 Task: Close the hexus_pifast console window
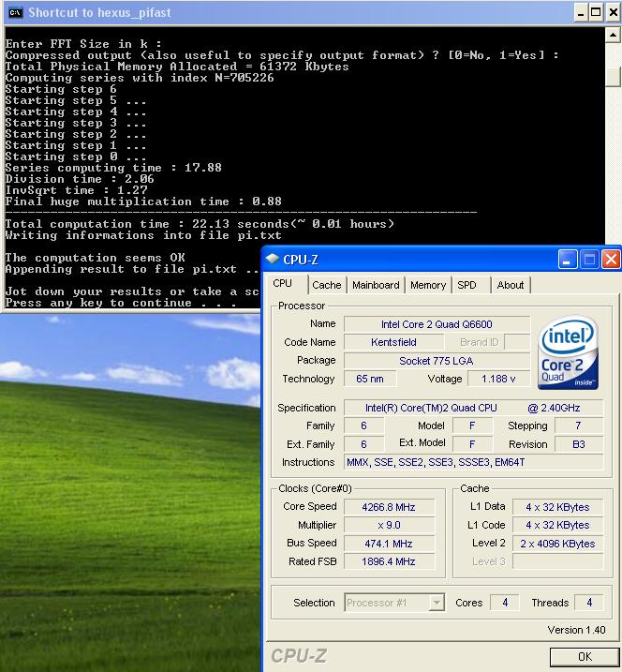[x=614, y=12]
